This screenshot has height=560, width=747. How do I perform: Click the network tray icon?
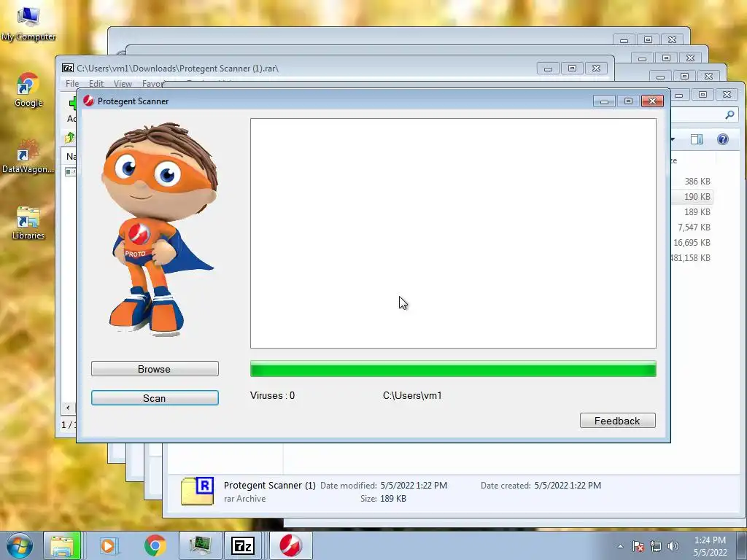tap(656, 546)
